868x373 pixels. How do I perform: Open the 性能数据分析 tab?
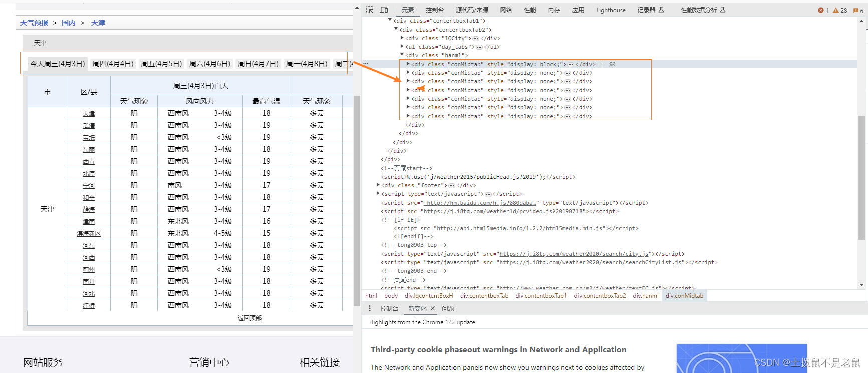pos(703,10)
